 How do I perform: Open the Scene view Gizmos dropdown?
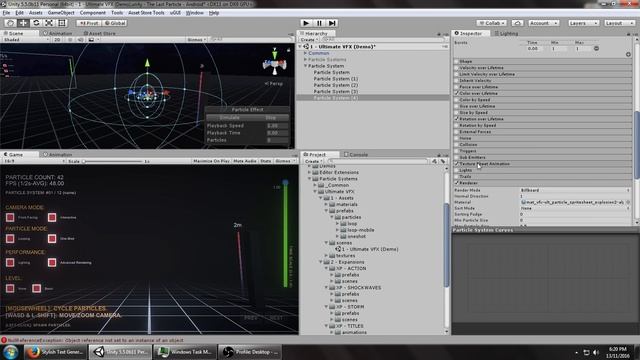tap(197, 40)
